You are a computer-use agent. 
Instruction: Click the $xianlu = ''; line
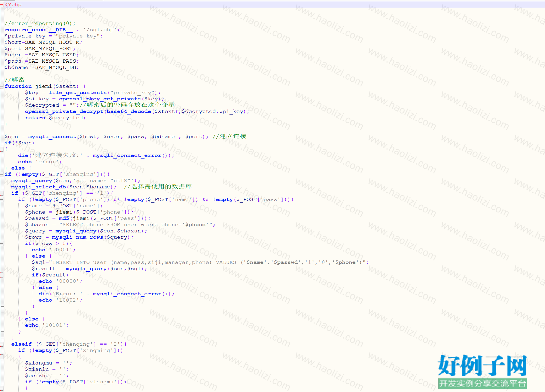point(47,369)
